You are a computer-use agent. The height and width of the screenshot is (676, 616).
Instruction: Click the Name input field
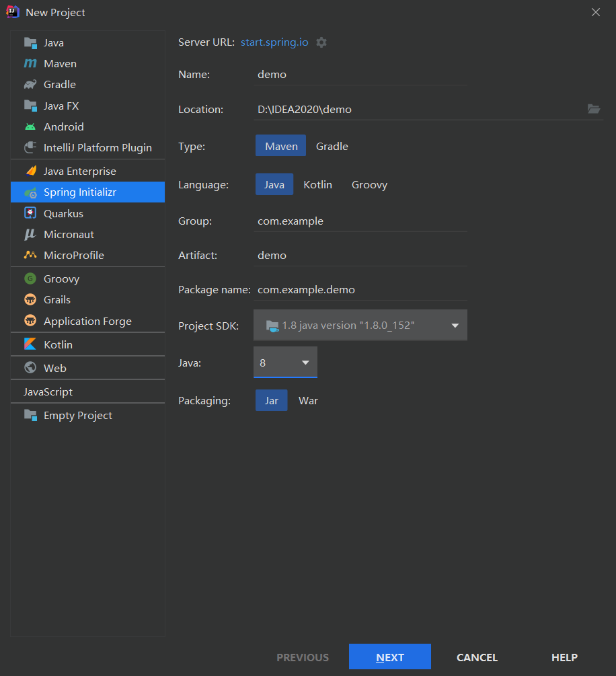pos(360,75)
